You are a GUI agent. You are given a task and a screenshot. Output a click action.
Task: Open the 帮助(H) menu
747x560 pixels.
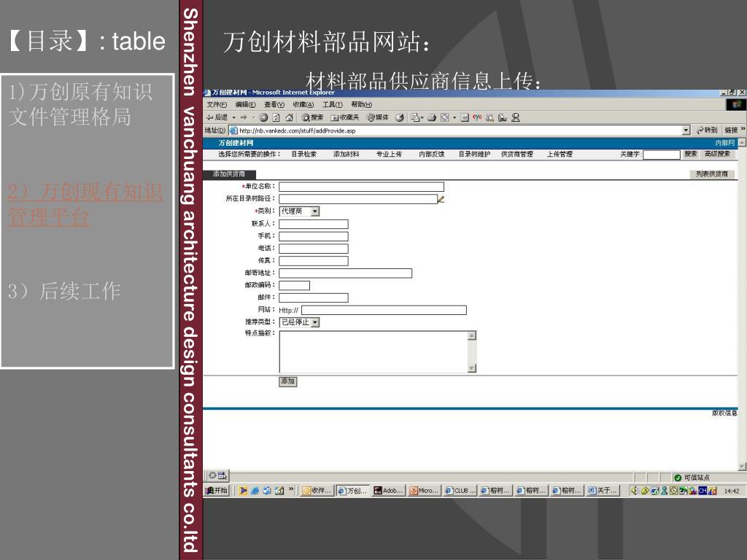click(x=362, y=104)
